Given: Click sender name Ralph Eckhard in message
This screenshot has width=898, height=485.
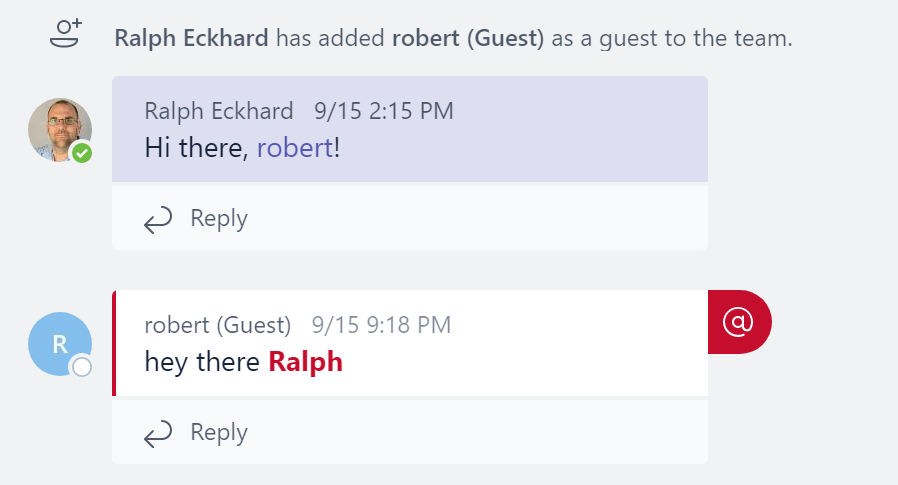Looking at the screenshot, I should 219,111.
